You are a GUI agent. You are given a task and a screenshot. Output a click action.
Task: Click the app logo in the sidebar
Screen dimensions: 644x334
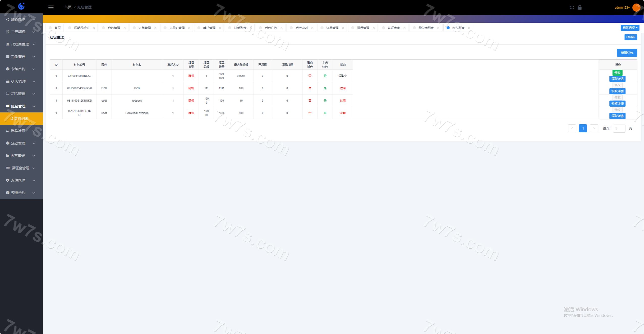point(21,6)
